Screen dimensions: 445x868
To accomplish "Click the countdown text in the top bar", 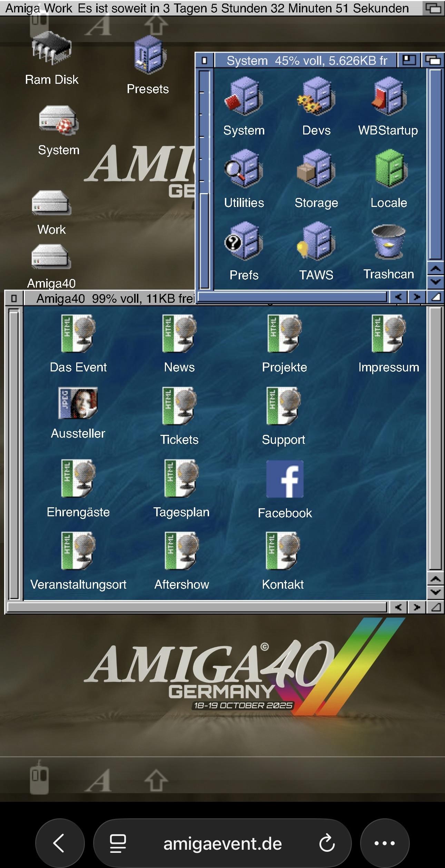I will coord(243,8).
